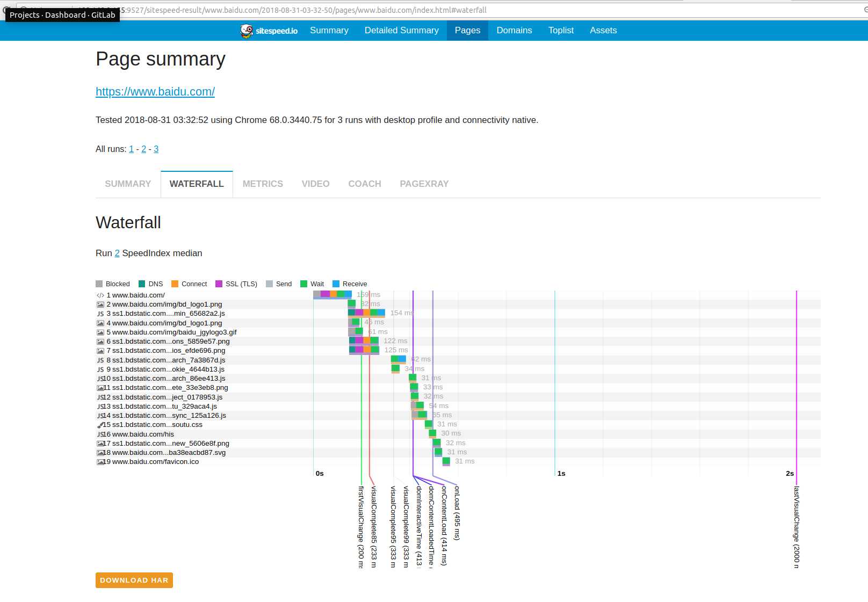868x602 pixels.
Task: Click the visualComplete85 marker label
Action: pyautogui.click(x=374, y=527)
